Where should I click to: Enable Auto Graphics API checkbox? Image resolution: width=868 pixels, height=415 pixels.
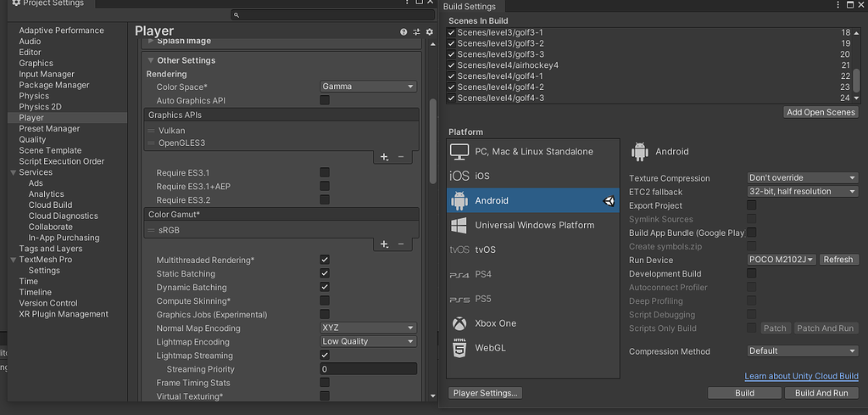[325, 100]
